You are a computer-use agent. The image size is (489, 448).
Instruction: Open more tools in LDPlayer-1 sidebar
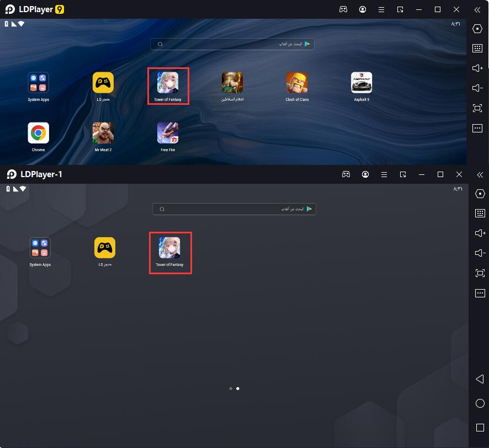pos(480,293)
